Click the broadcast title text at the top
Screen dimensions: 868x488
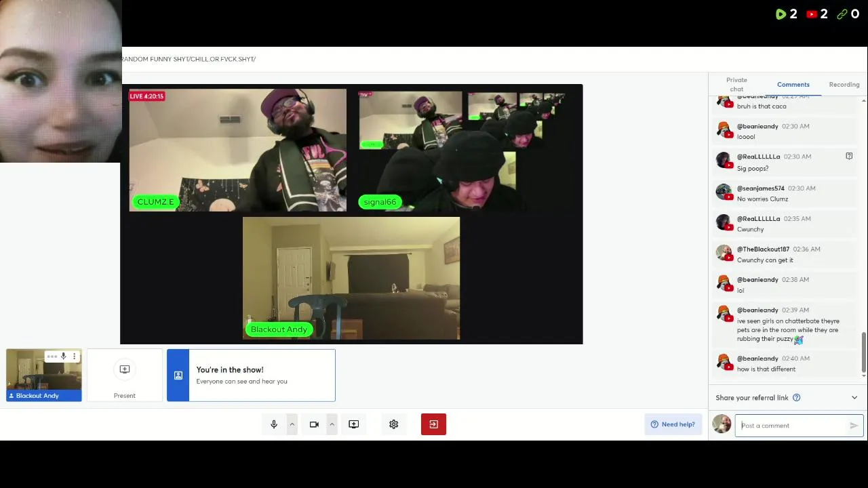[x=189, y=59]
